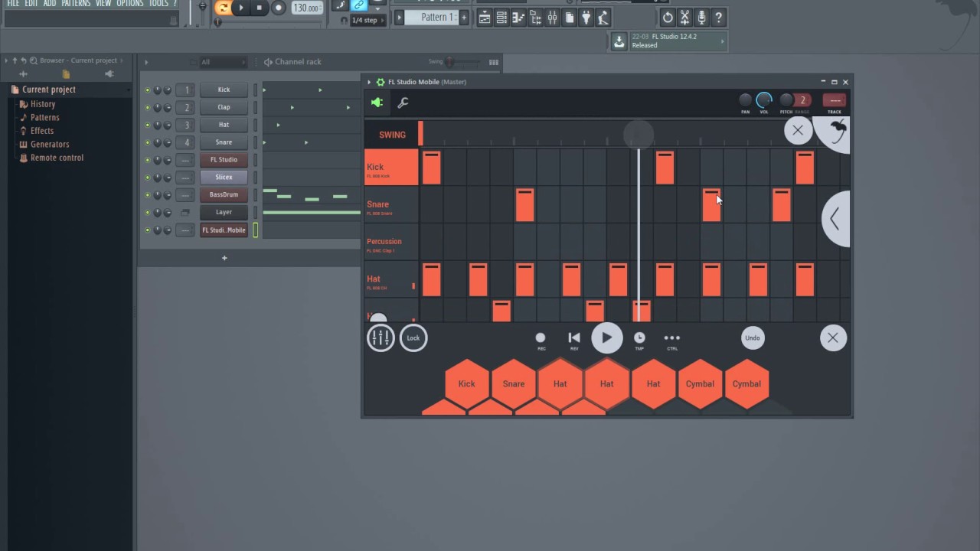
Task: Click the main toolbar record button
Action: click(279, 8)
